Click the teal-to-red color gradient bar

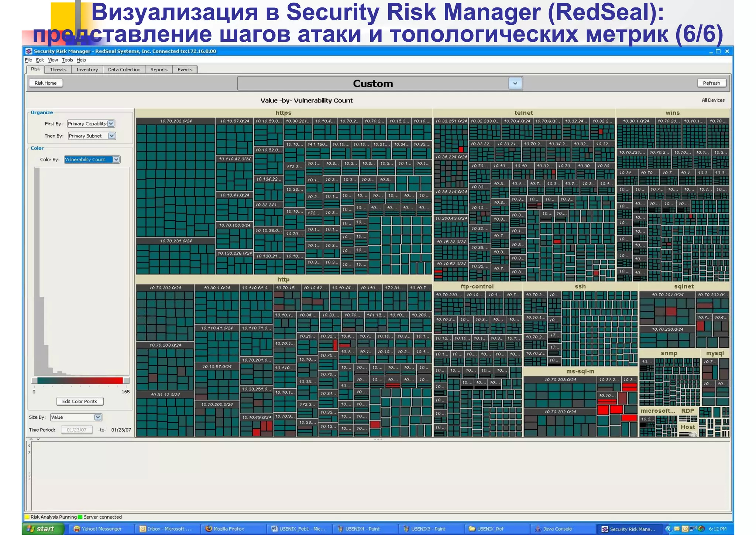tap(80, 381)
